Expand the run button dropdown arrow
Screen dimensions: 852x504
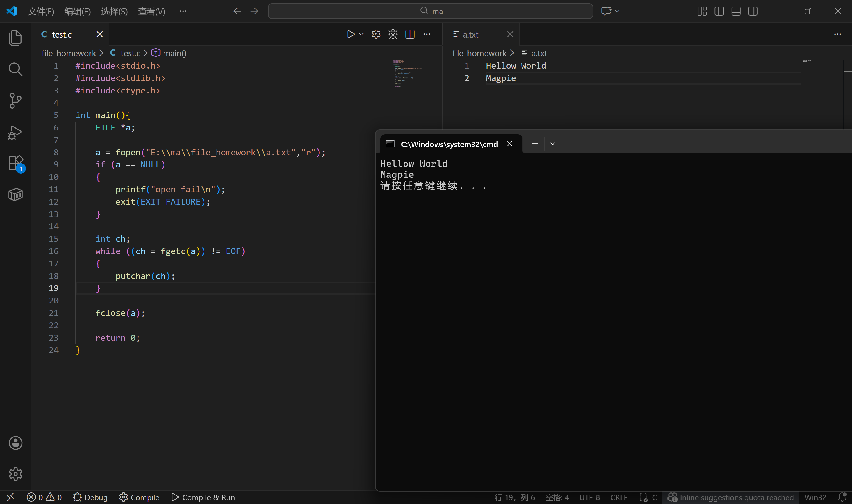tap(361, 34)
